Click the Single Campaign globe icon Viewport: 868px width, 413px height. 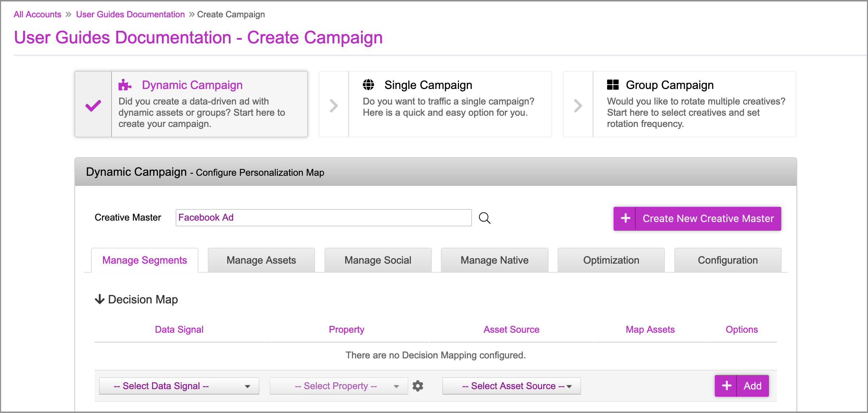(368, 85)
